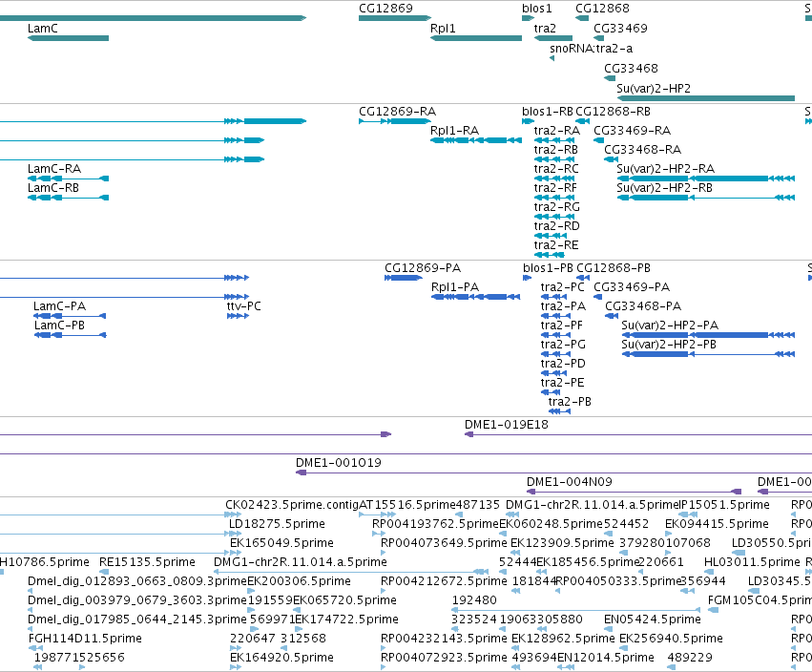812x672 pixels.
Task: Click the CG33468-PA protein label
Action: (x=643, y=306)
